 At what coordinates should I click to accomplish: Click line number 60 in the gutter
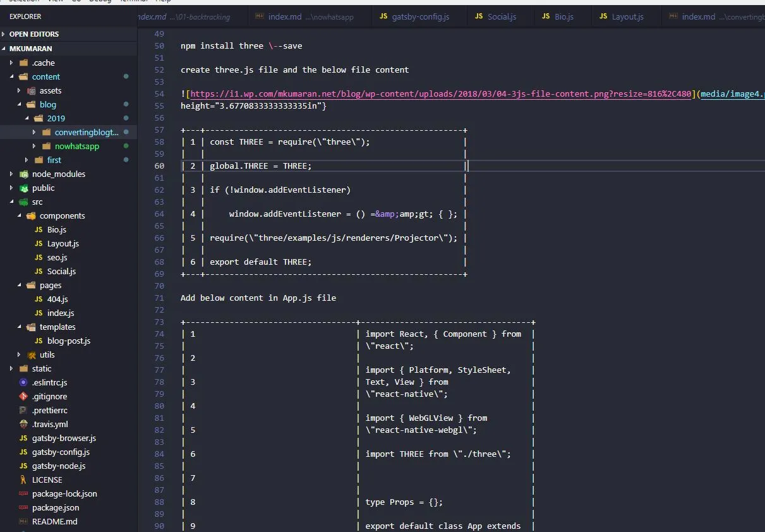point(159,166)
